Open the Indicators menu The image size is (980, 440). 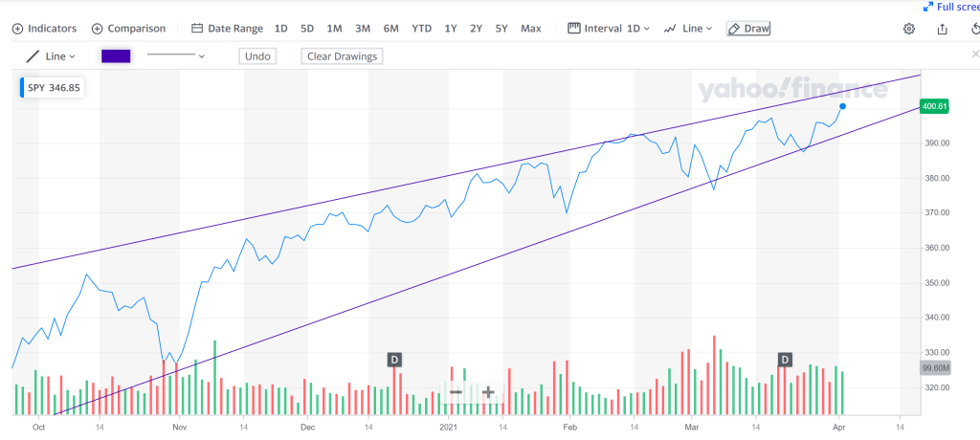click(44, 29)
